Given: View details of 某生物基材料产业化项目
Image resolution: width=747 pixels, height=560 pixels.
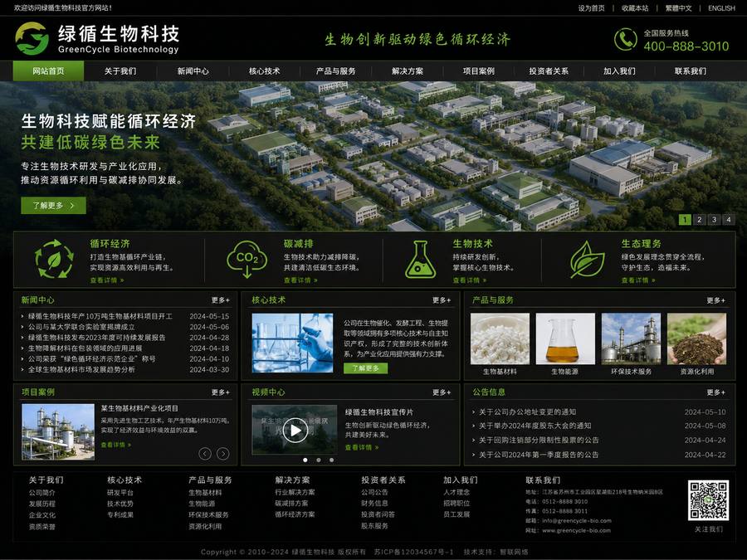Looking at the screenshot, I should pos(115,445).
